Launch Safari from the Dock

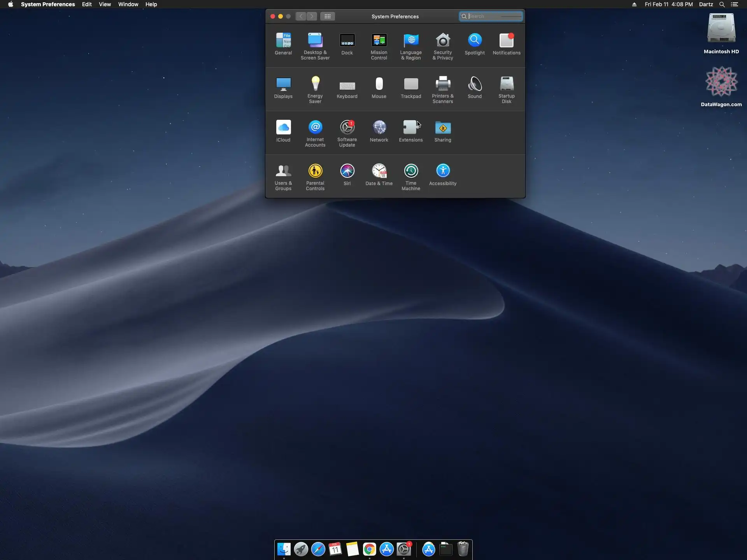(x=318, y=549)
